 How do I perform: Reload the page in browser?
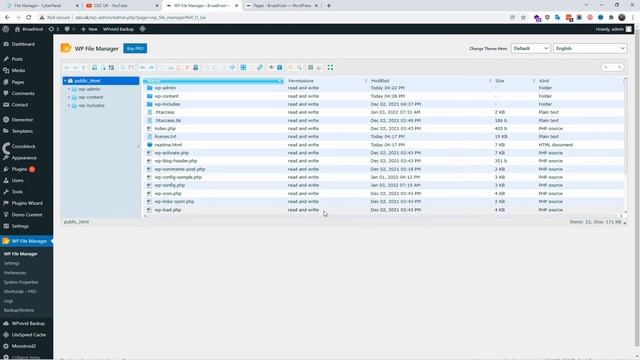[29, 18]
